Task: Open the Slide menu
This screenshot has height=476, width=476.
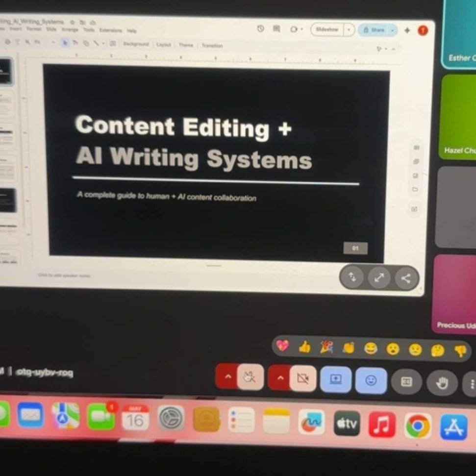Action: pos(51,29)
